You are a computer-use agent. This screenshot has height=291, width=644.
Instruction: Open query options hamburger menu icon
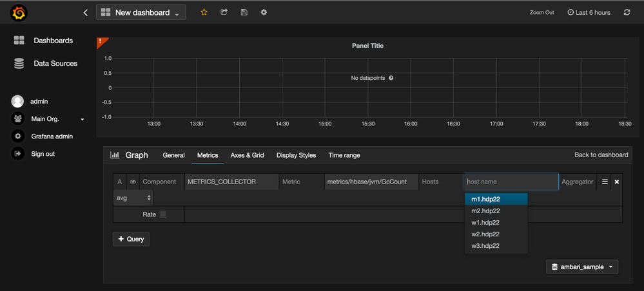point(605,182)
